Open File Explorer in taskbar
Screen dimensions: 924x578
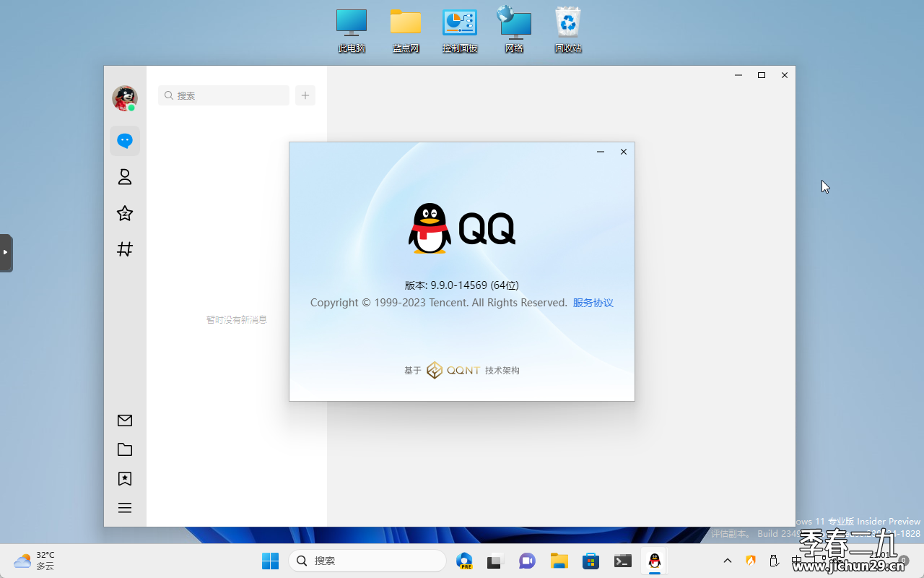pos(559,561)
